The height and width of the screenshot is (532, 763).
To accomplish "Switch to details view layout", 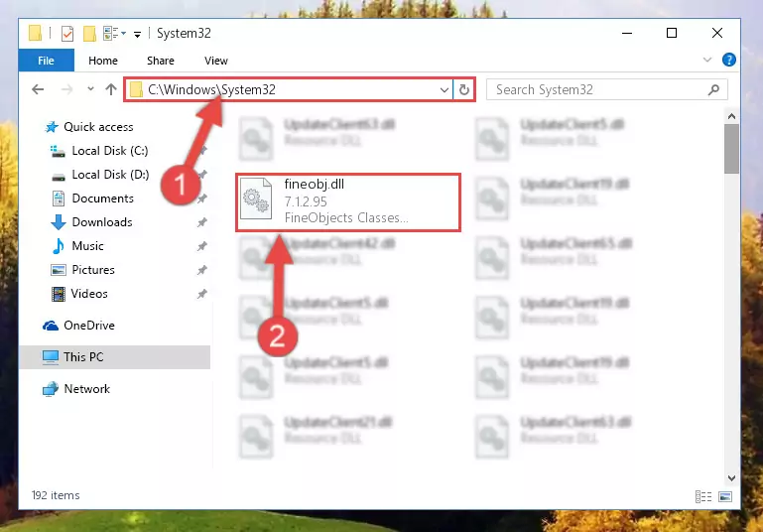I will point(703,496).
